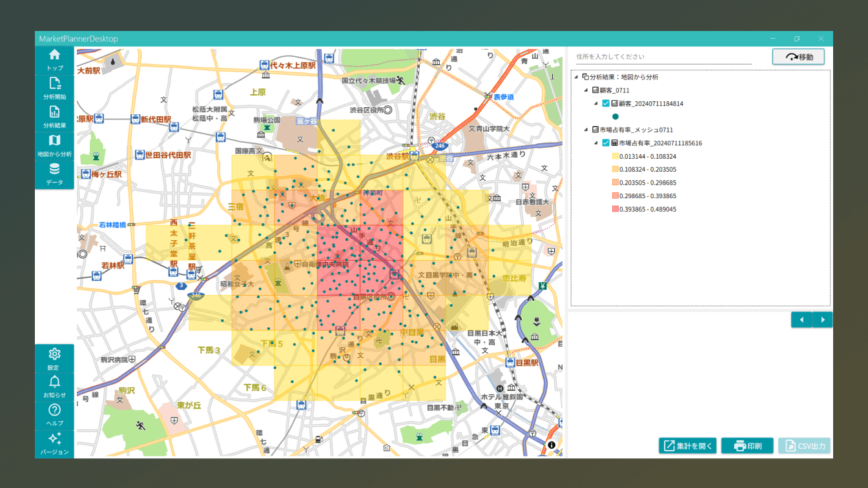Open バージョン version info

[x=55, y=444]
